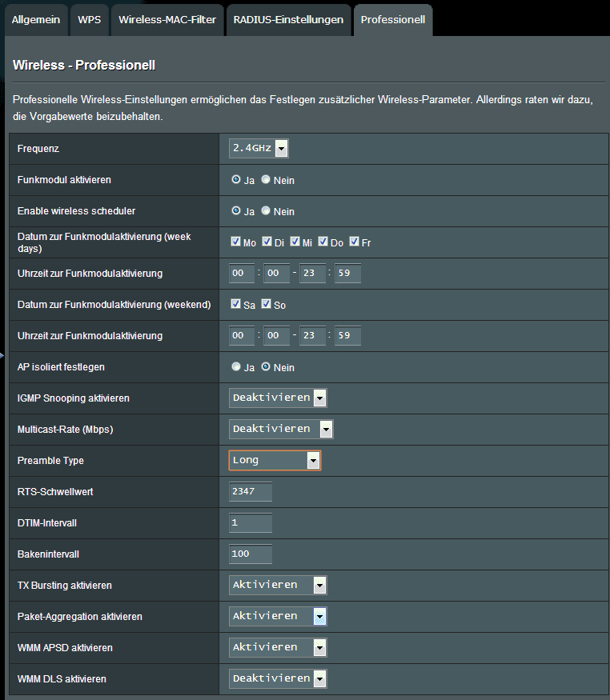Choose Ja for Enable wireless scheduler
The image size is (610, 700).
(x=236, y=210)
